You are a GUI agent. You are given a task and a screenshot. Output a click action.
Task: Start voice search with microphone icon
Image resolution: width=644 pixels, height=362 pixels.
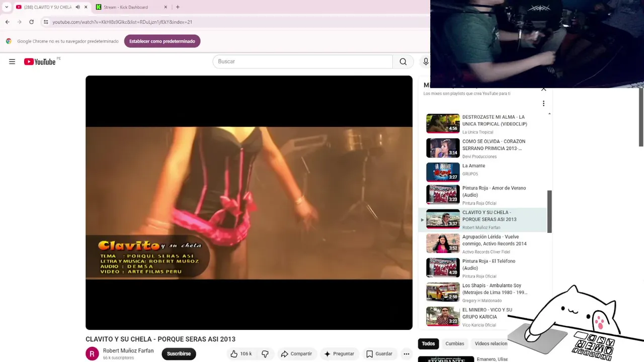(x=426, y=61)
